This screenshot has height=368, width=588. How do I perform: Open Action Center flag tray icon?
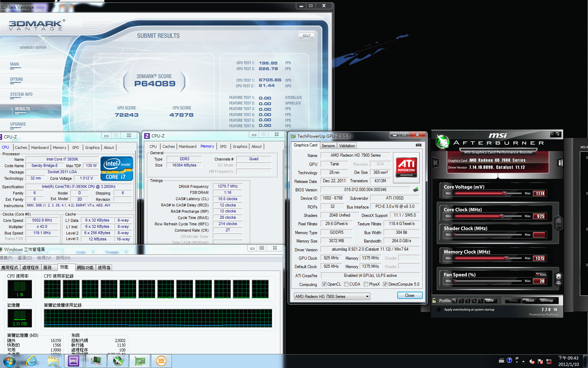(x=540, y=361)
